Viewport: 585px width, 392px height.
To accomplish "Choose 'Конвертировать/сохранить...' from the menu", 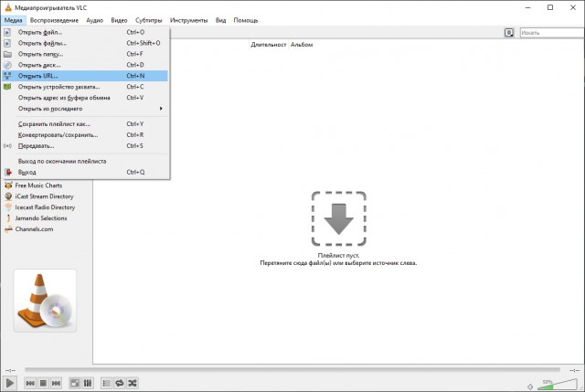I will pos(58,134).
